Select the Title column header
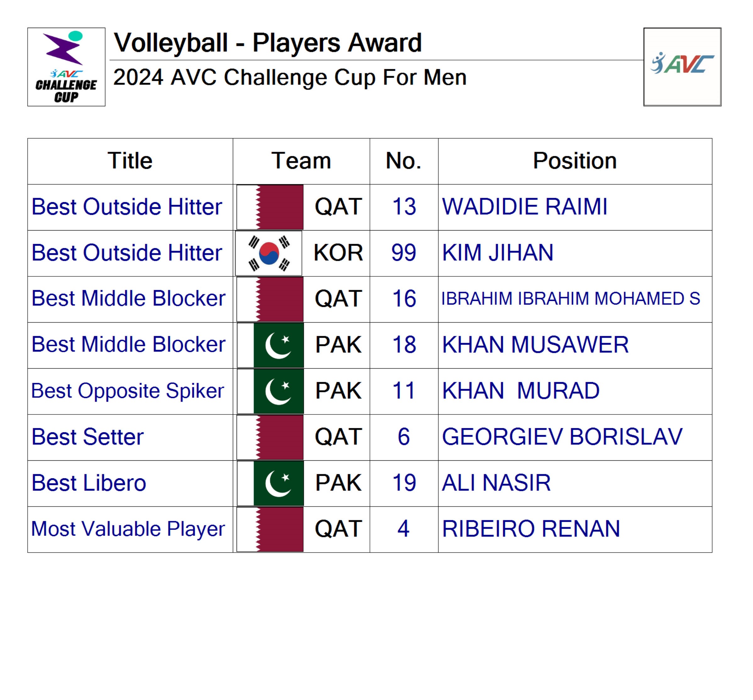Screen dimensions: 753x700 click(130, 161)
